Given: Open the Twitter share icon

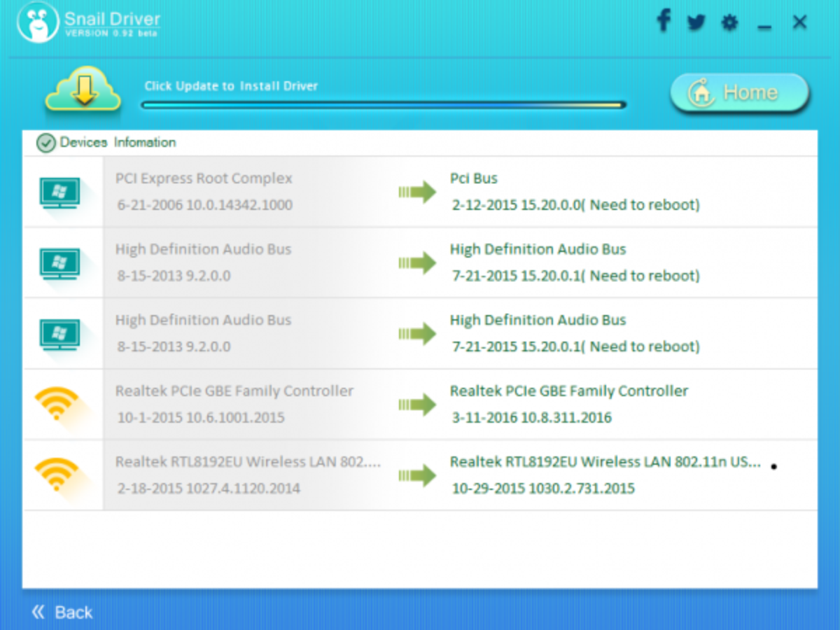Looking at the screenshot, I should click(696, 23).
